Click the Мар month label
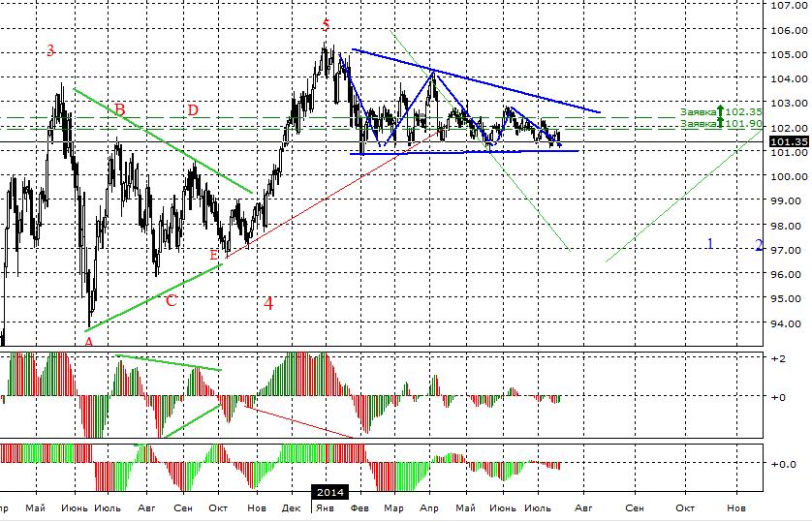The width and height of the screenshot is (812, 522). coord(393,508)
